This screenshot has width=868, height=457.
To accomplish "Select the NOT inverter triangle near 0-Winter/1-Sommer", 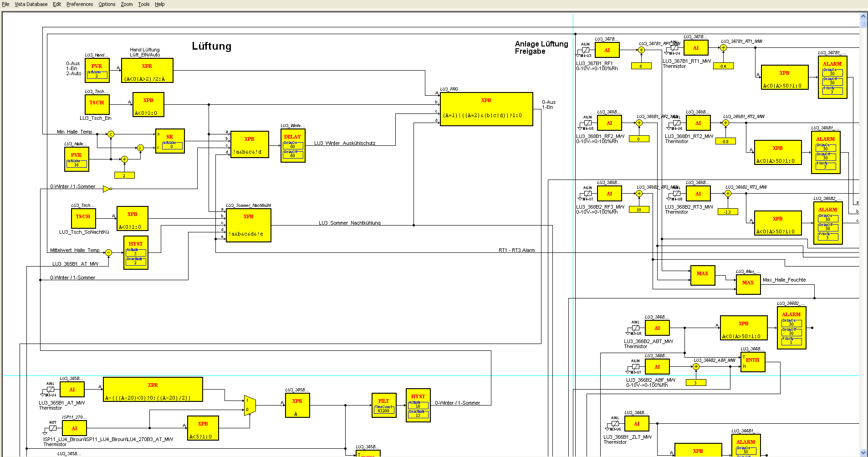I will [x=107, y=189].
